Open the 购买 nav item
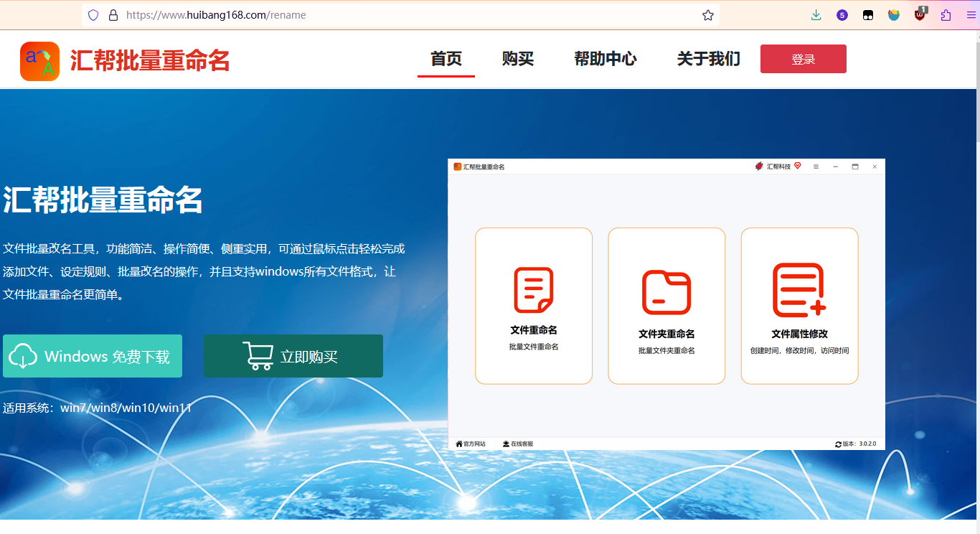The width and height of the screenshot is (980, 534). (x=518, y=59)
